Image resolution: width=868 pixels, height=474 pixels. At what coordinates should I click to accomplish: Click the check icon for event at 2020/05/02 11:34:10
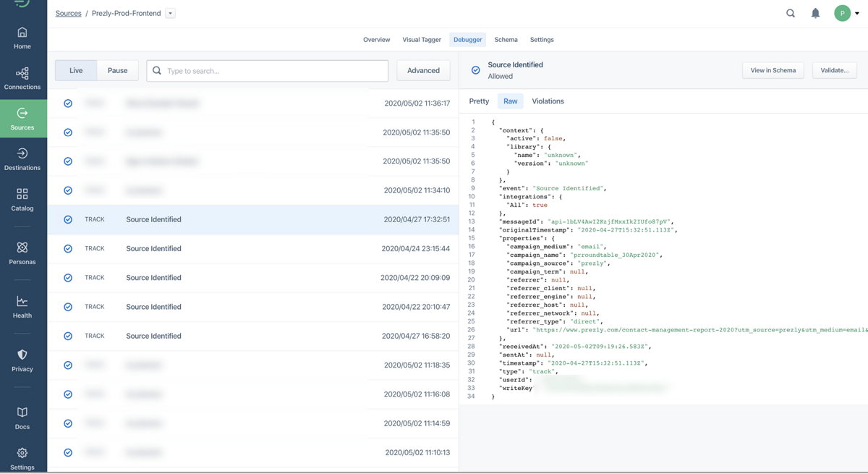coord(68,190)
